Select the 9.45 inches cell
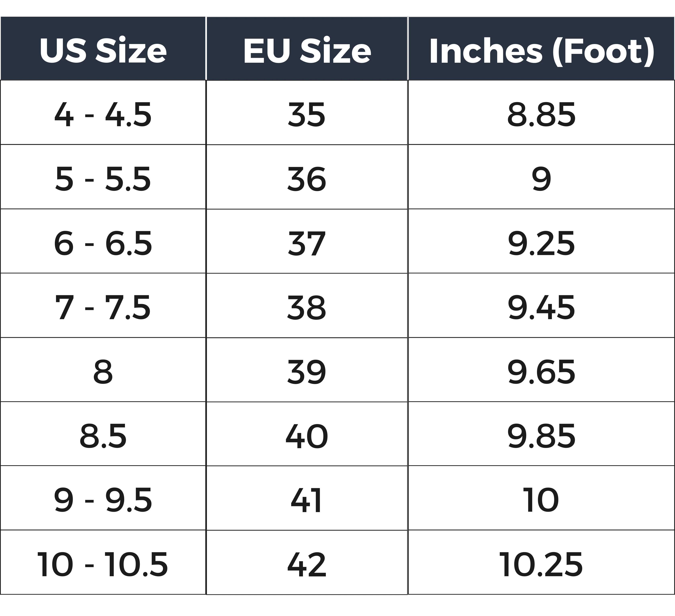The image size is (675, 616). click(541, 307)
